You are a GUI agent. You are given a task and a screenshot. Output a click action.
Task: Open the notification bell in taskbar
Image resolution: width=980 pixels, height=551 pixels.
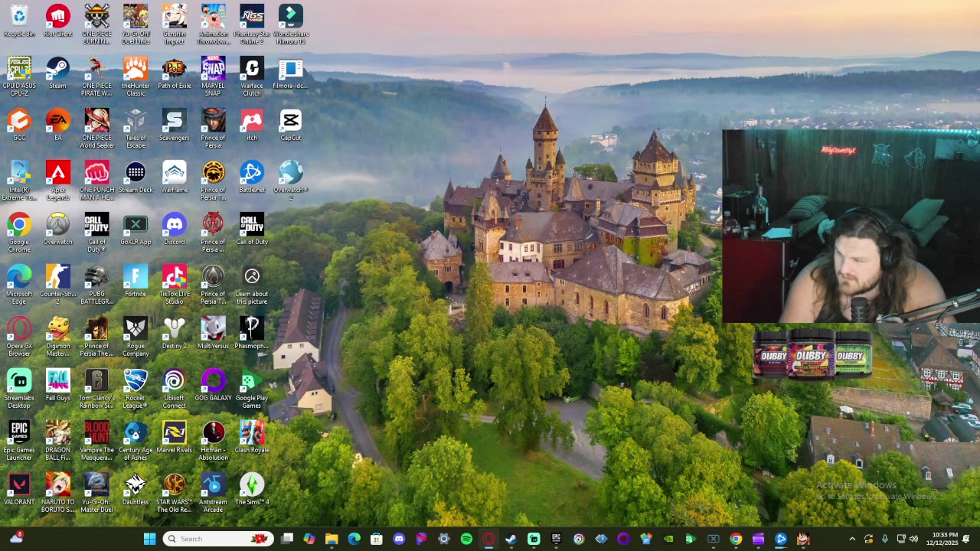pos(967,539)
